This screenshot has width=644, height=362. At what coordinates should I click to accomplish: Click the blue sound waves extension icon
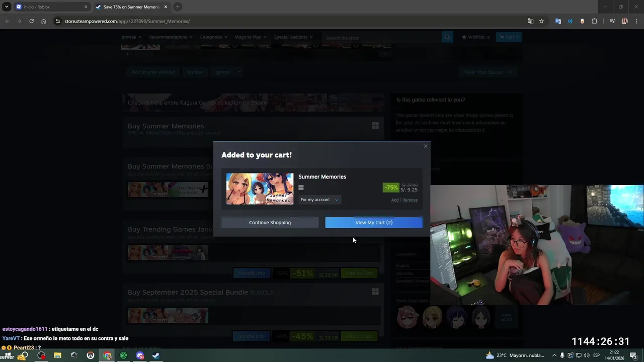coord(570,21)
